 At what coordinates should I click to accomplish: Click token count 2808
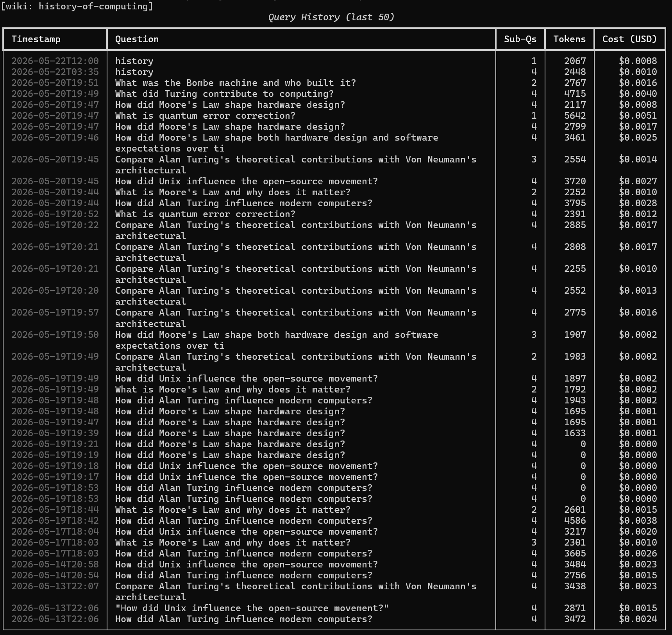point(575,247)
